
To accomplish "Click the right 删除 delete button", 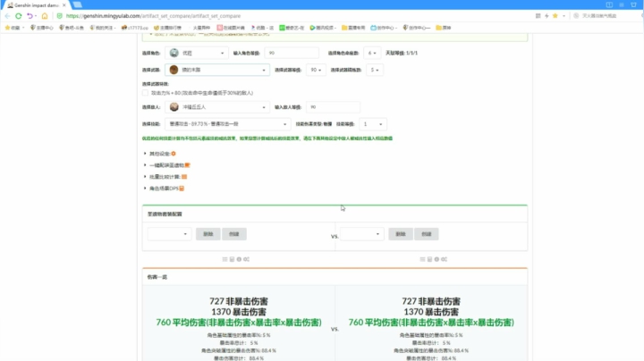I will click(x=401, y=234).
